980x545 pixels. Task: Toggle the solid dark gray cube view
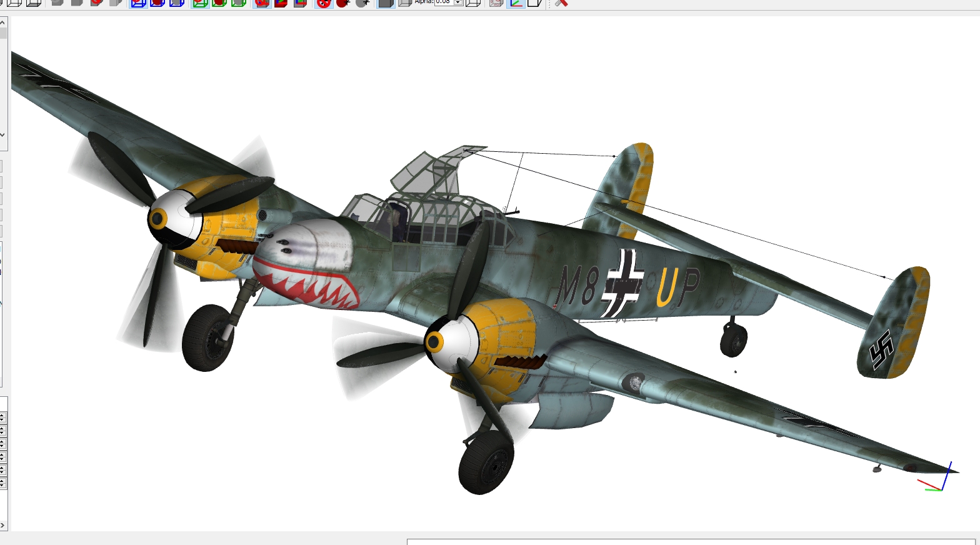[x=386, y=2]
